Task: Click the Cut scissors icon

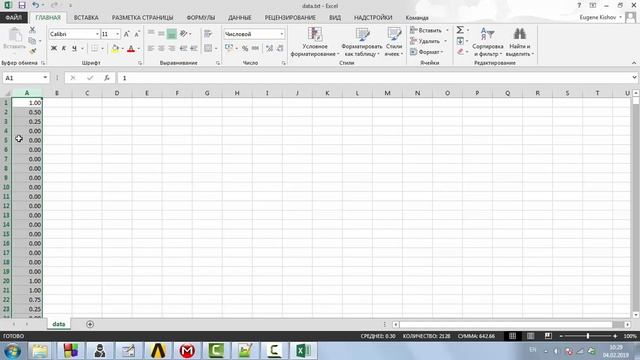Action: (x=32, y=30)
